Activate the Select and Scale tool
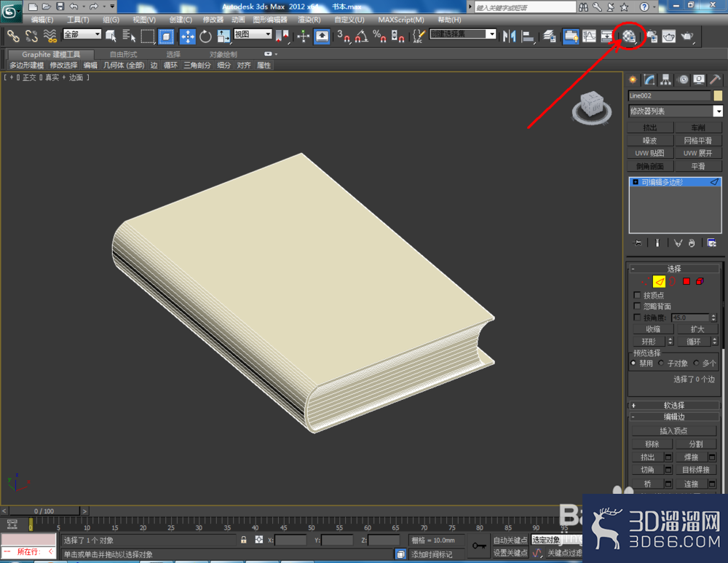 click(223, 36)
